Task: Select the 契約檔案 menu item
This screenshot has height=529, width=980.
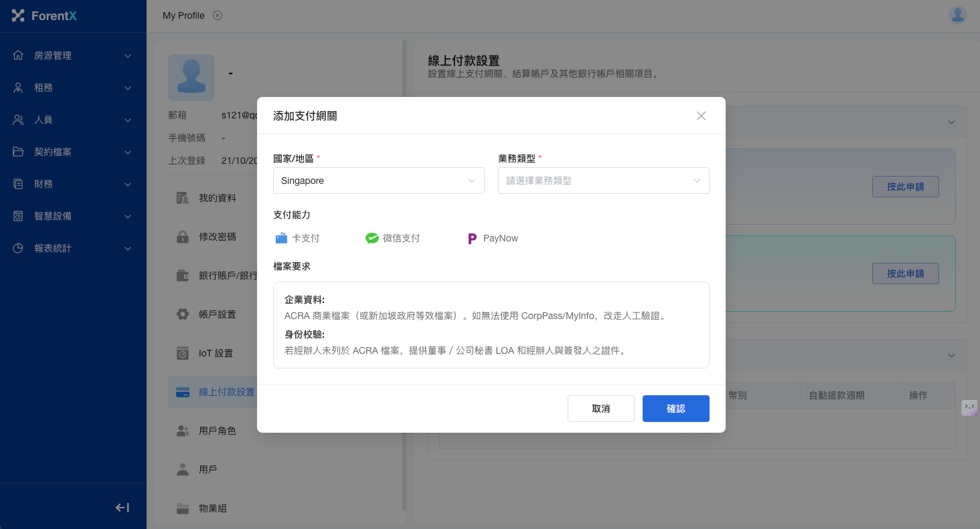Action: click(73, 152)
